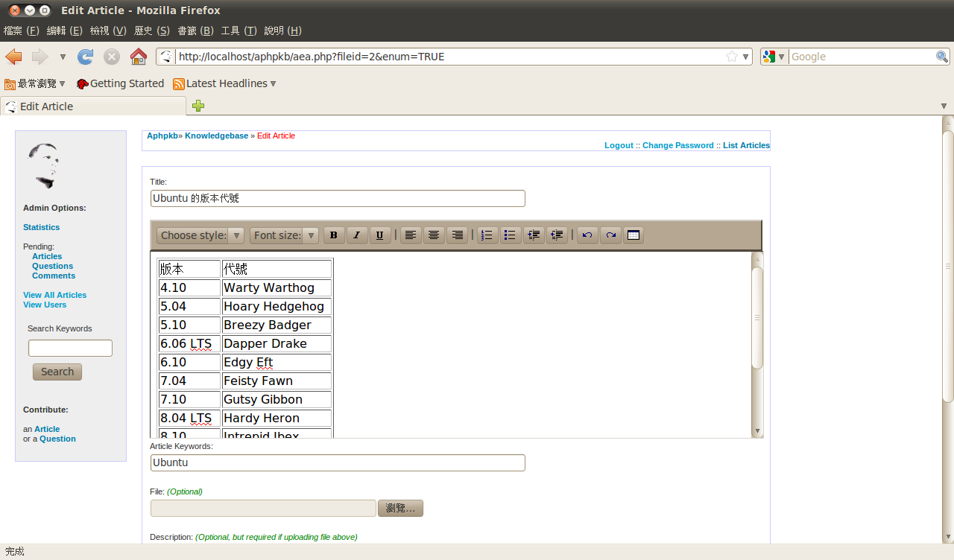The width and height of the screenshot is (954, 560).
Task: Open the Font size dropdown
Action: [284, 235]
